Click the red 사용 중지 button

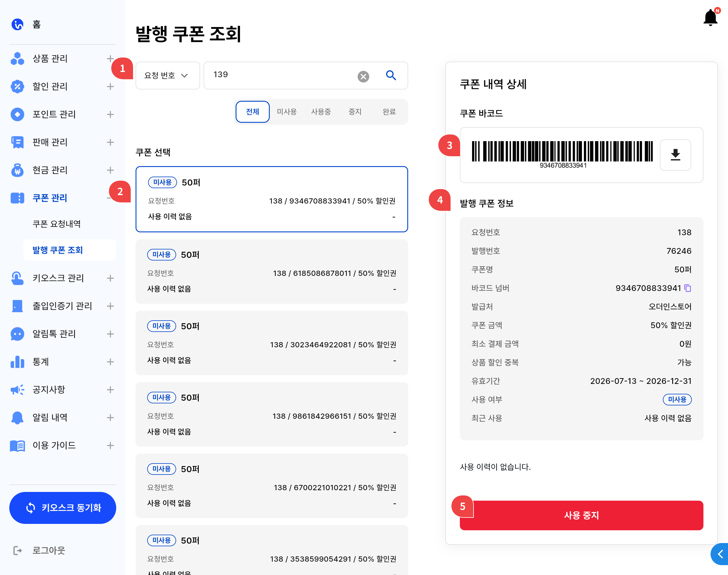[x=581, y=515]
